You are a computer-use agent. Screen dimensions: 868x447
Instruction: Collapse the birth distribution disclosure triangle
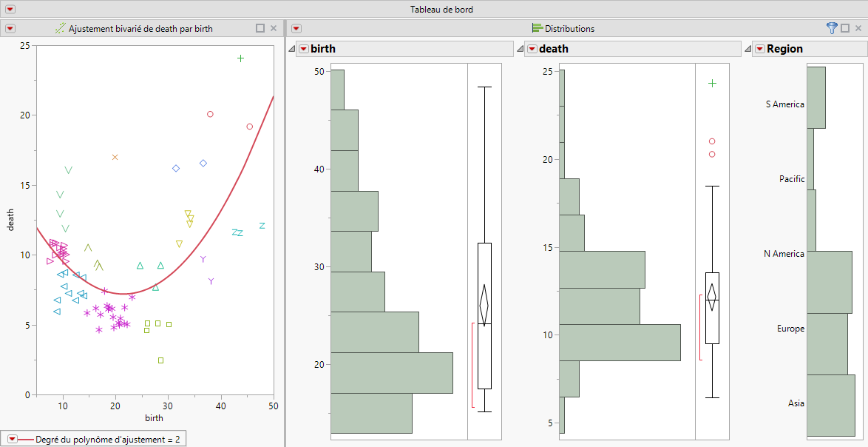click(292, 50)
